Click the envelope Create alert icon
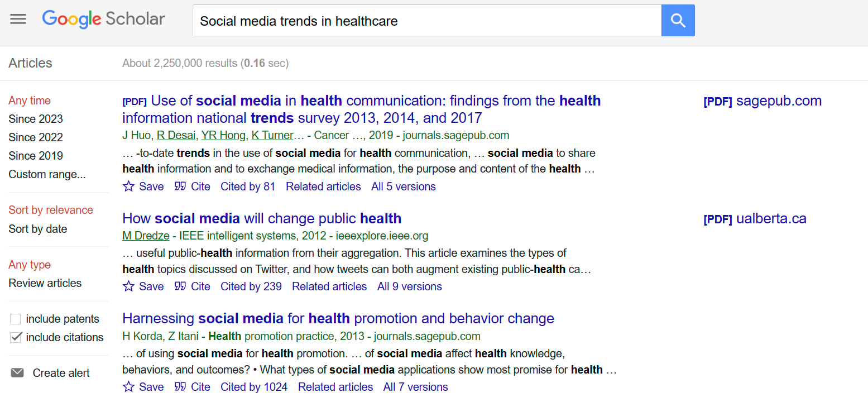This screenshot has width=868, height=402. [x=17, y=373]
